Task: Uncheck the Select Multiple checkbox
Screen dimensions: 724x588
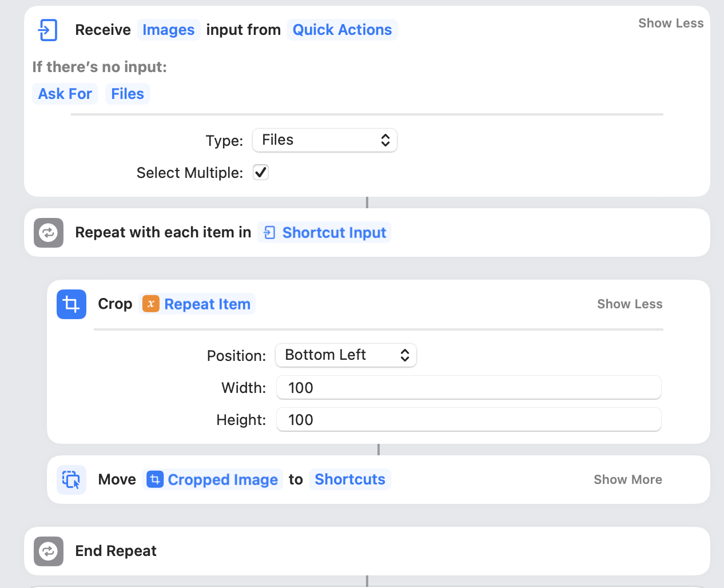Action: tap(260, 172)
